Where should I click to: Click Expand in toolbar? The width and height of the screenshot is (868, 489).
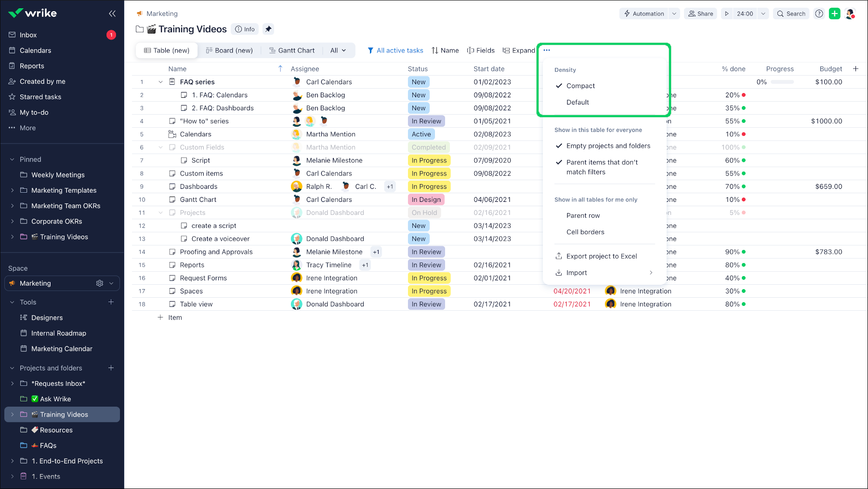tap(519, 50)
